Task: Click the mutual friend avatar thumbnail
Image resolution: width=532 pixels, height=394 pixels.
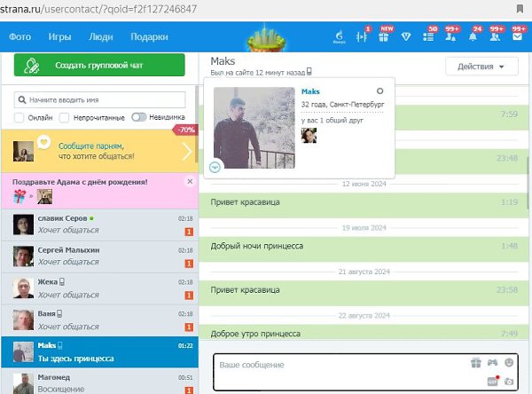Action: pos(309,136)
